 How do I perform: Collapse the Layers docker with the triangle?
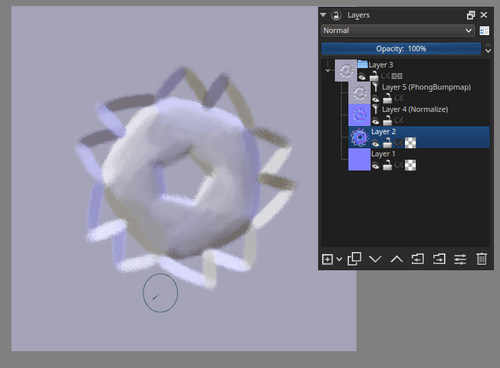(323, 15)
